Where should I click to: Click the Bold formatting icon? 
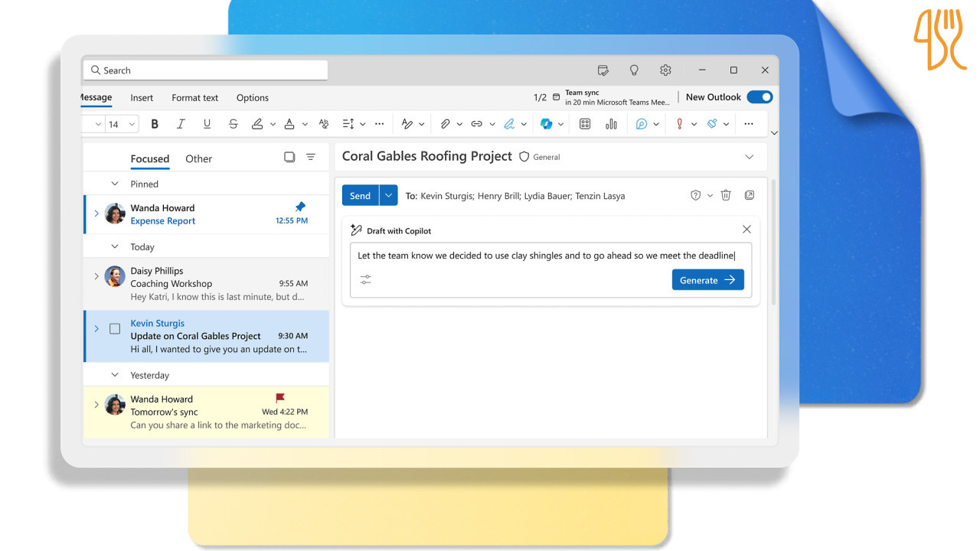pyautogui.click(x=155, y=124)
